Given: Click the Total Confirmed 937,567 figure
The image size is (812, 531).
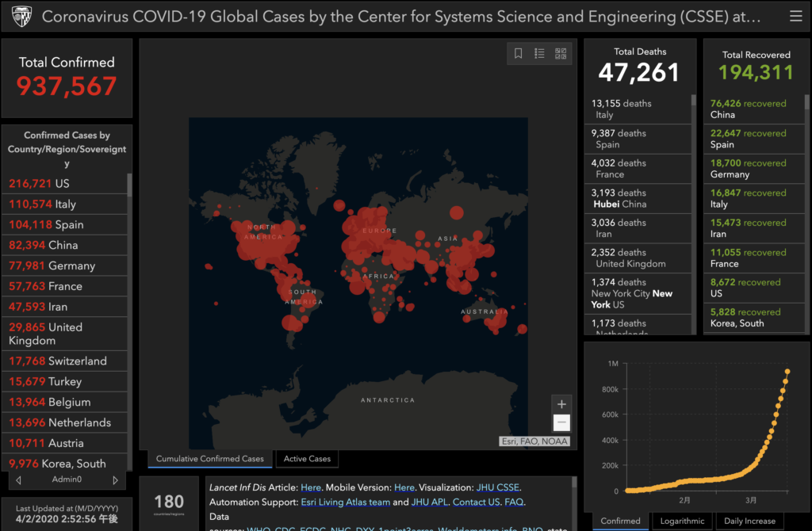Looking at the screenshot, I should [x=67, y=86].
